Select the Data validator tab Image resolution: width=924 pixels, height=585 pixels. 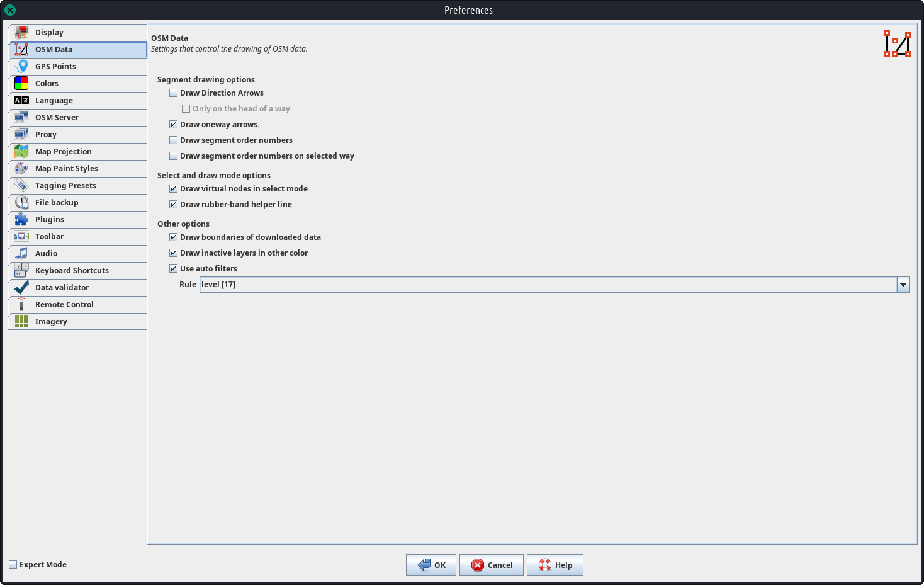pos(77,287)
